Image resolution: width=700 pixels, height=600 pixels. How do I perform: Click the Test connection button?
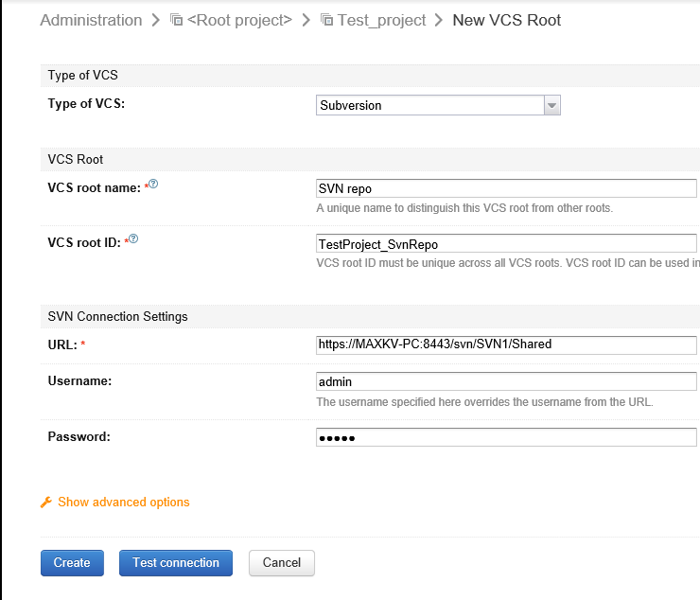point(176,563)
